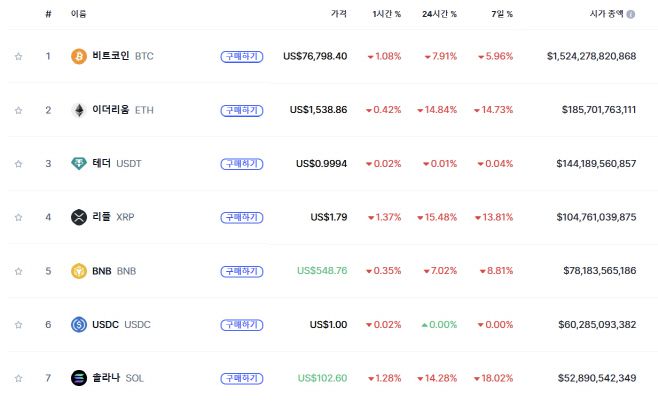Sort by 시가총액 column header
Screen dimensions: 658x403
click(606, 15)
